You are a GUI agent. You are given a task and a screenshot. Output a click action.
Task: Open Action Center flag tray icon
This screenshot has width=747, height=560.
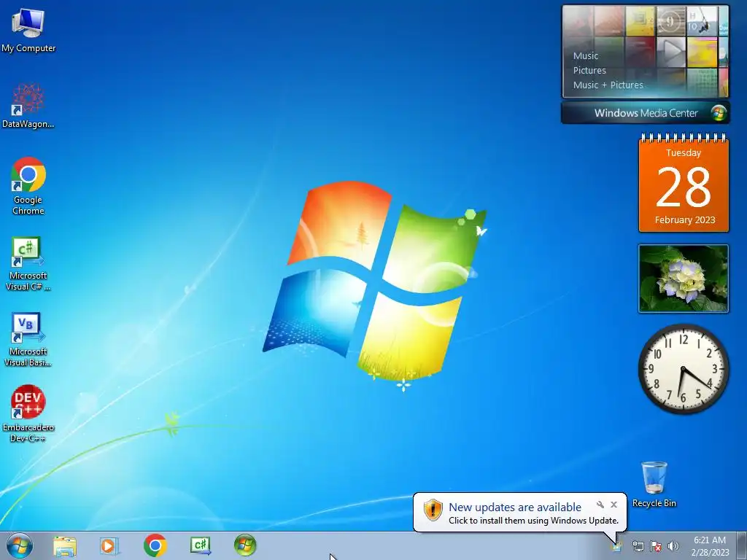pyautogui.click(x=656, y=546)
